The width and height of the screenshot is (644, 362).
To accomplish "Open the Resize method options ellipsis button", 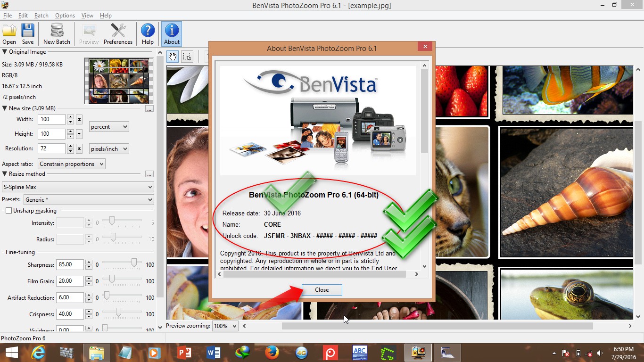I will tap(149, 174).
